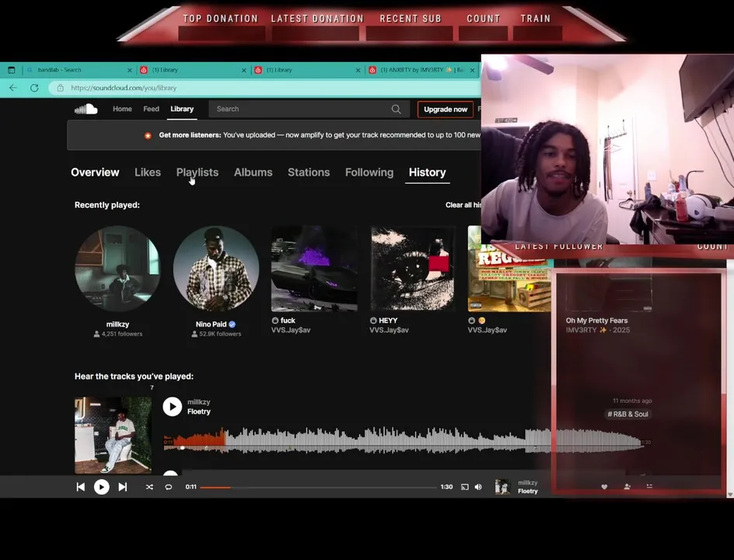Click the Upgrade now button
Screen dimensions: 734x560
click(446, 110)
